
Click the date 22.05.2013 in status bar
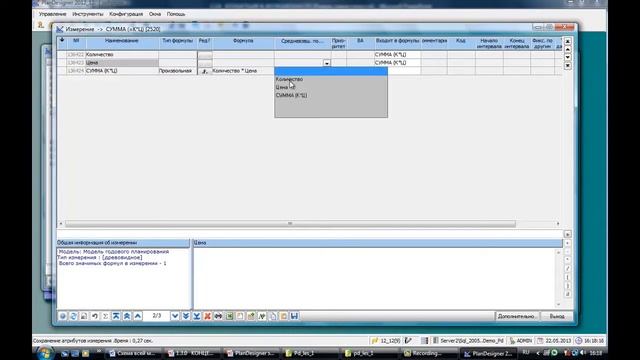pos(555,340)
